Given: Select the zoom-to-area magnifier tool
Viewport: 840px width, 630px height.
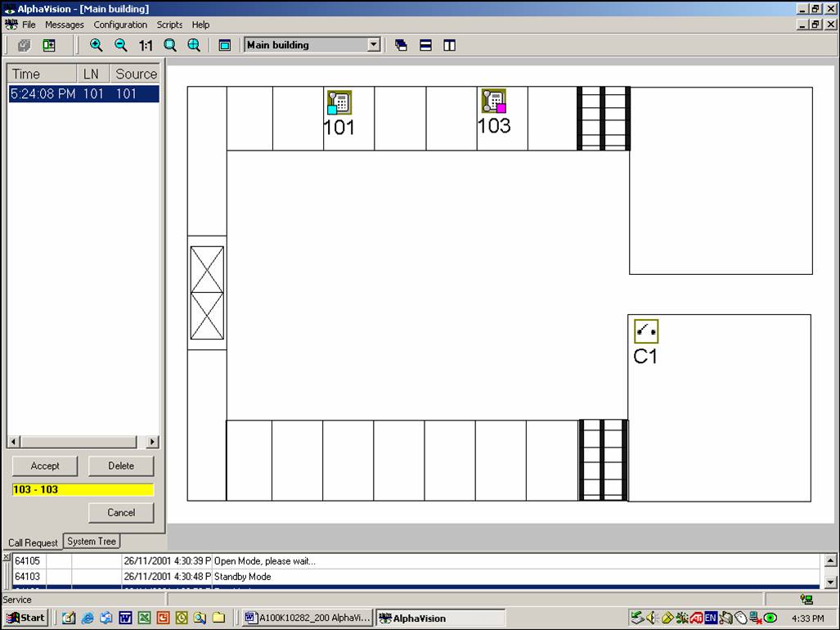Looking at the screenshot, I should click(170, 46).
